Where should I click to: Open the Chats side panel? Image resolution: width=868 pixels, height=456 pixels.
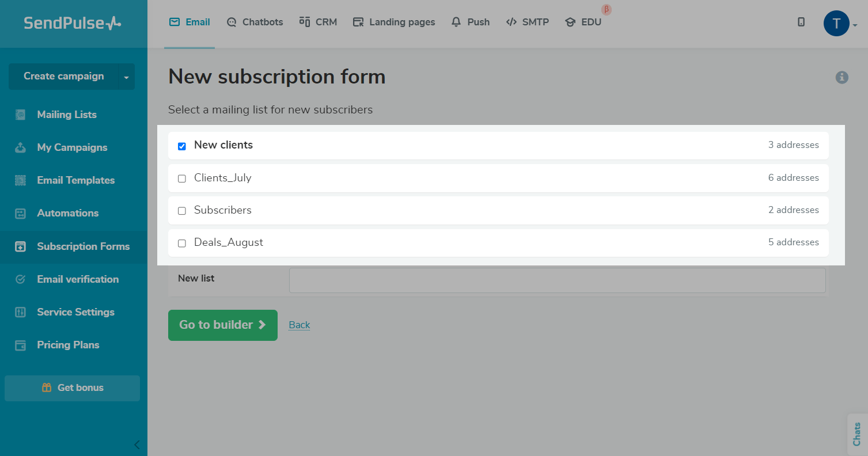[856, 434]
